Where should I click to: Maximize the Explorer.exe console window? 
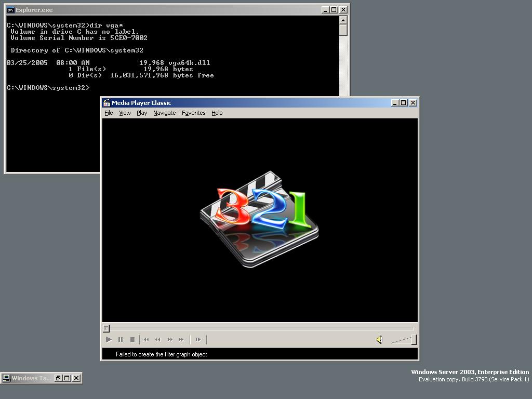(334, 10)
